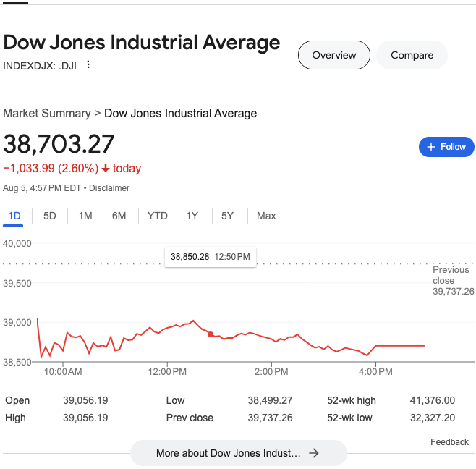Show the Max chart range

266,216
